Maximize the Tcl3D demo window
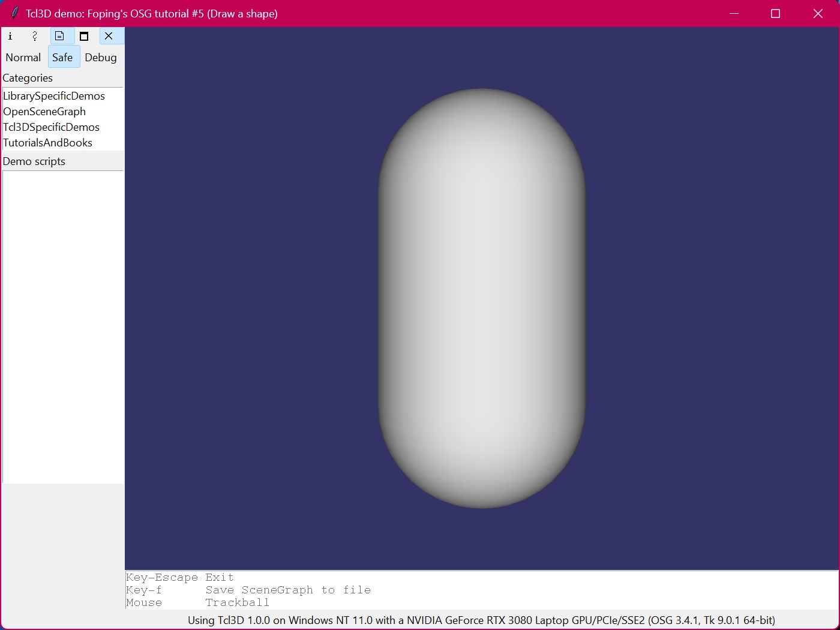 pyautogui.click(x=775, y=13)
